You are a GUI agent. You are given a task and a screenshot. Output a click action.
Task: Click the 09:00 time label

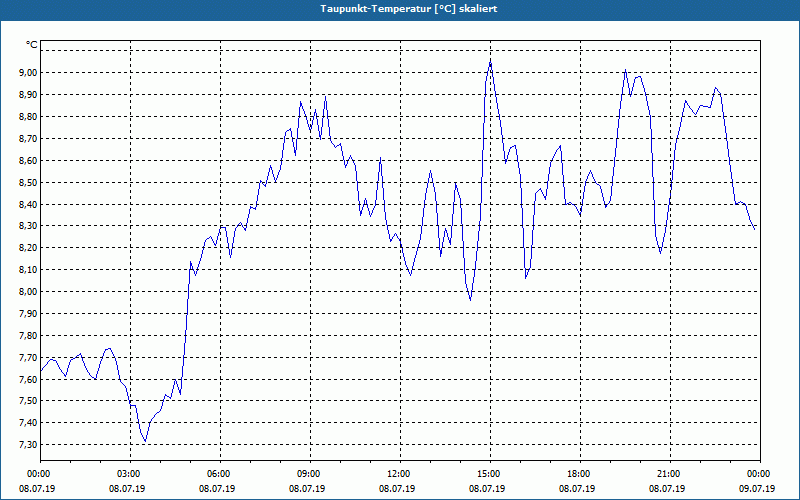(310, 474)
